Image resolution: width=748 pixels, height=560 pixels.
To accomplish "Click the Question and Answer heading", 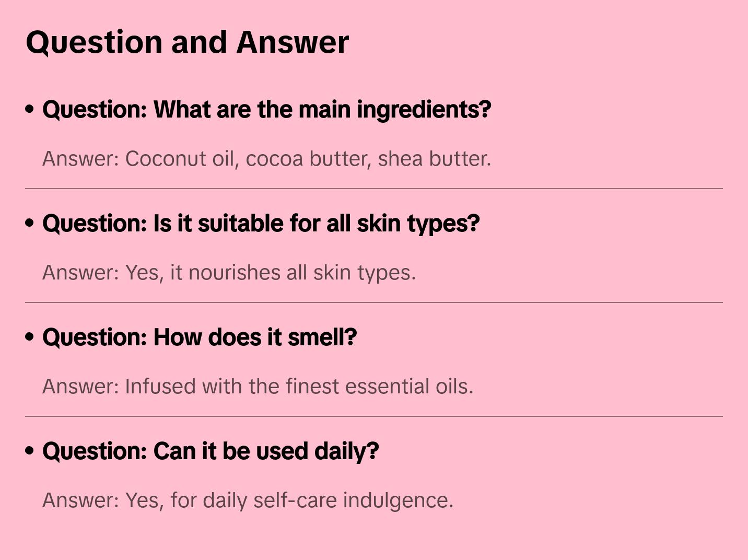I will [x=188, y=42].
